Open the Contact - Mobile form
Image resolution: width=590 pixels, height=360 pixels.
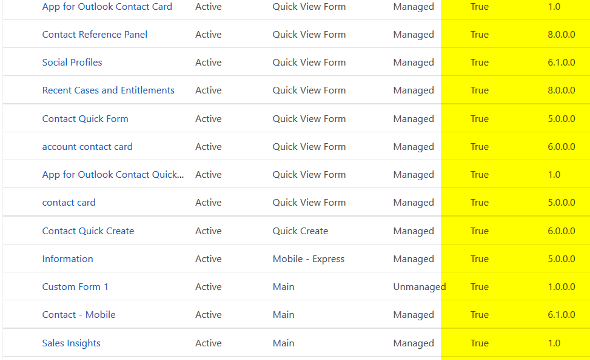(79, 314)
